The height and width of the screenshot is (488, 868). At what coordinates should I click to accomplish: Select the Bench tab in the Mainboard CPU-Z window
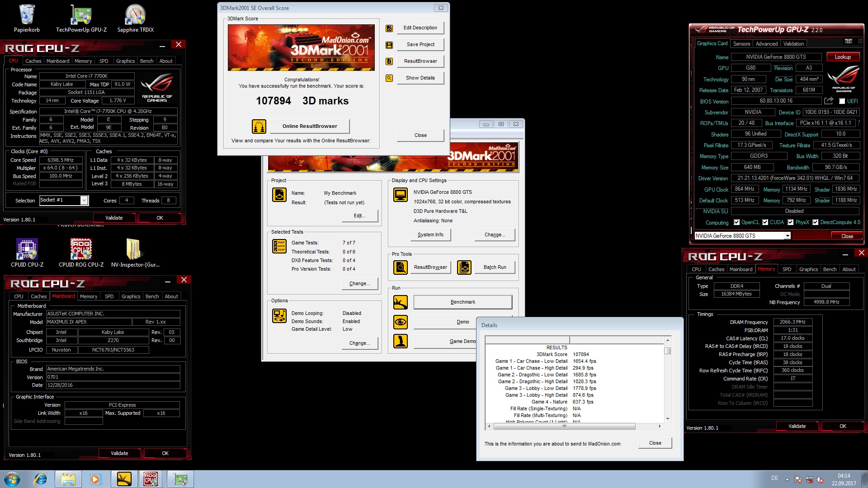(152, 296)
